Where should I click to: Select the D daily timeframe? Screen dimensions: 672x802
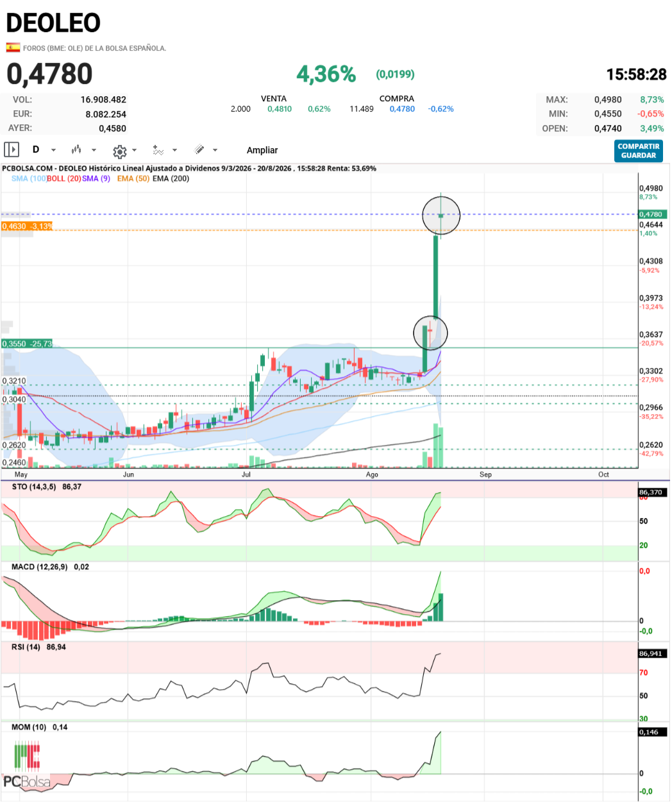coord(36,149)
